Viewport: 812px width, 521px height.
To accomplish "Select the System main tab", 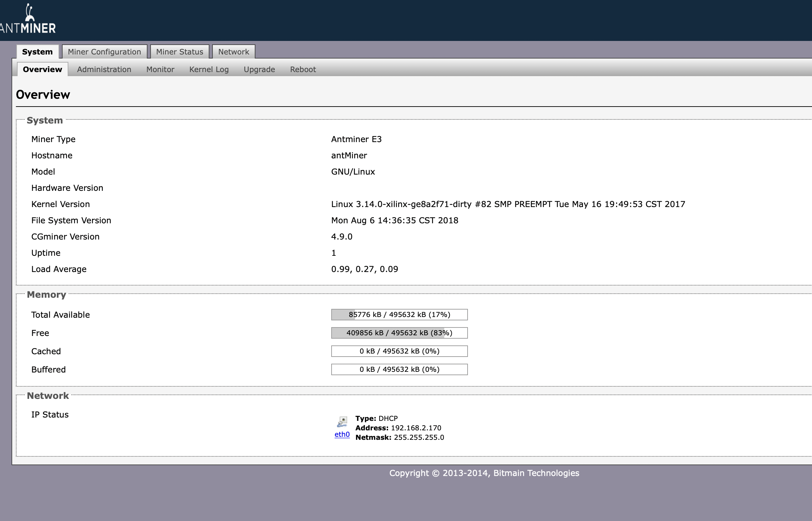I will [x=38, y=52].
